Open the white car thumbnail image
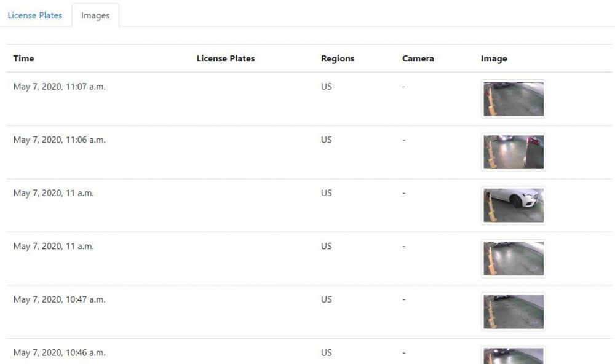The height and width of the screenshot is (364, 615). coord(514,205)
